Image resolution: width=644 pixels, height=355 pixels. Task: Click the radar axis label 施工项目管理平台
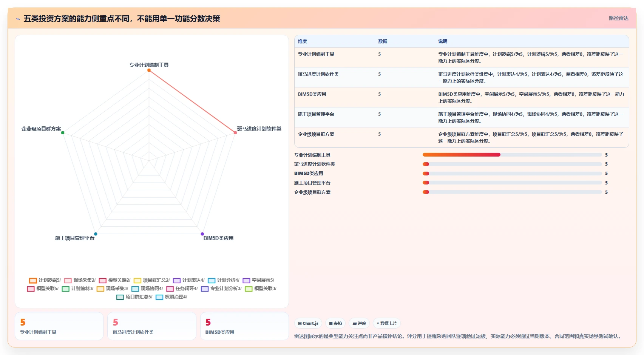pyautogui.click(x=75, y=238)
